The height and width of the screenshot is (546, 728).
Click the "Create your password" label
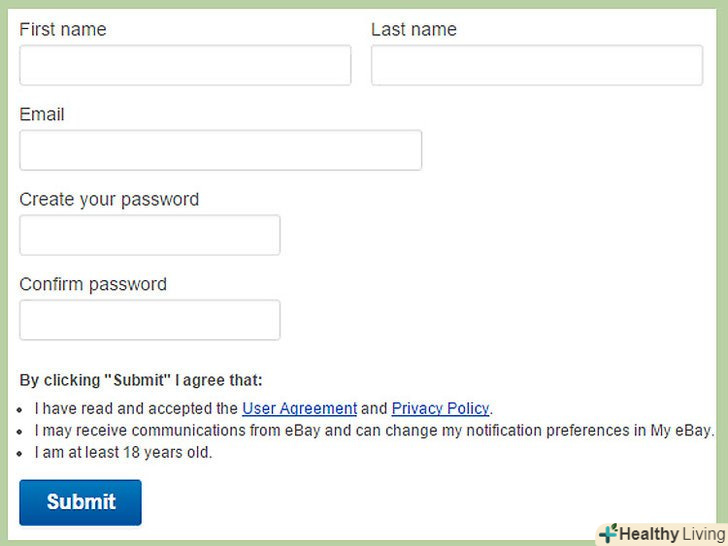tap(109, 200)
